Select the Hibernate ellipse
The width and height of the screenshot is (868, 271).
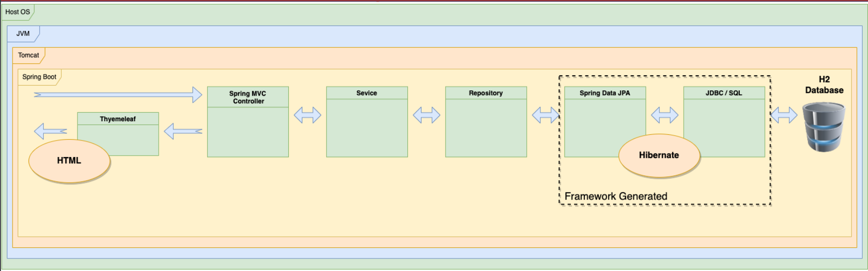[659, 156]
